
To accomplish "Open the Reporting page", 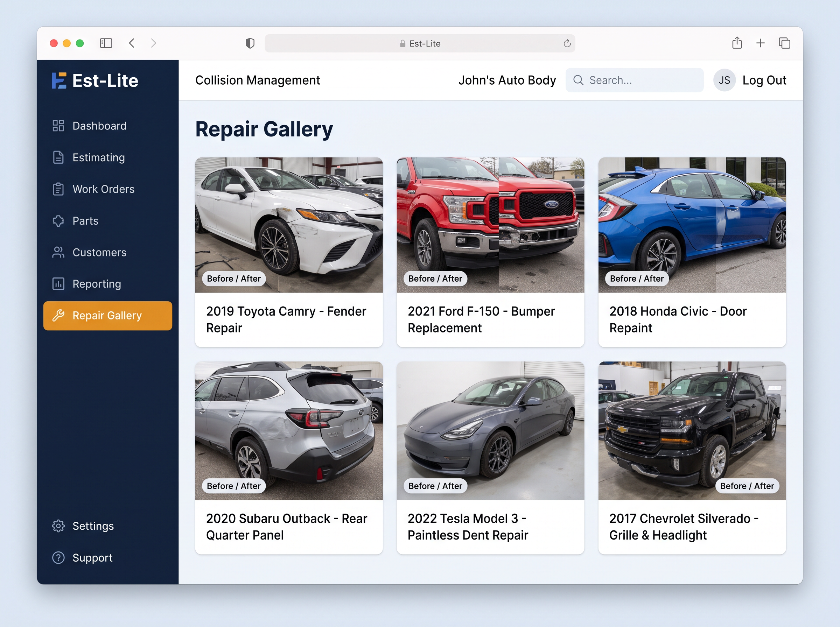I will pos(107,284).
